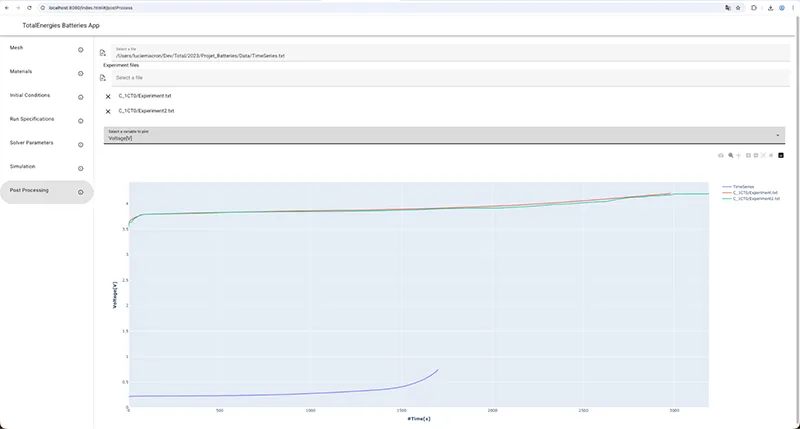Viewport: 800px width, 429px height.
Task: Click the TimeSeries.txt file path field
Action: (451, 53)
